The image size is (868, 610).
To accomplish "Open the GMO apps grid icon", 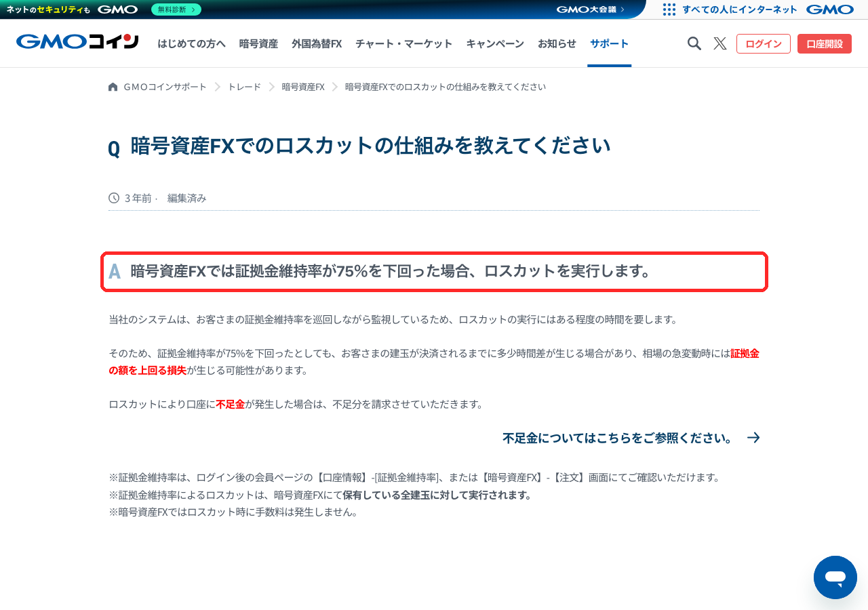I will tap(669, 9).
